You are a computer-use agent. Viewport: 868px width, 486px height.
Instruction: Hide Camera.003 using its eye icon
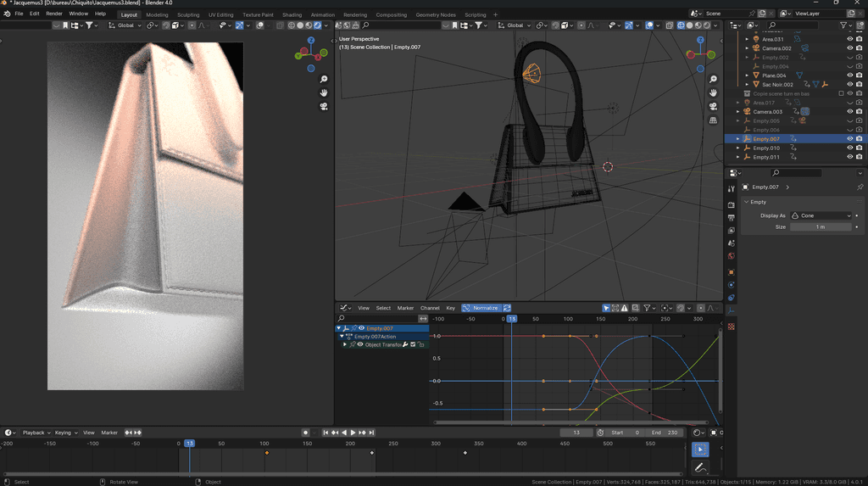pos(850,112)
